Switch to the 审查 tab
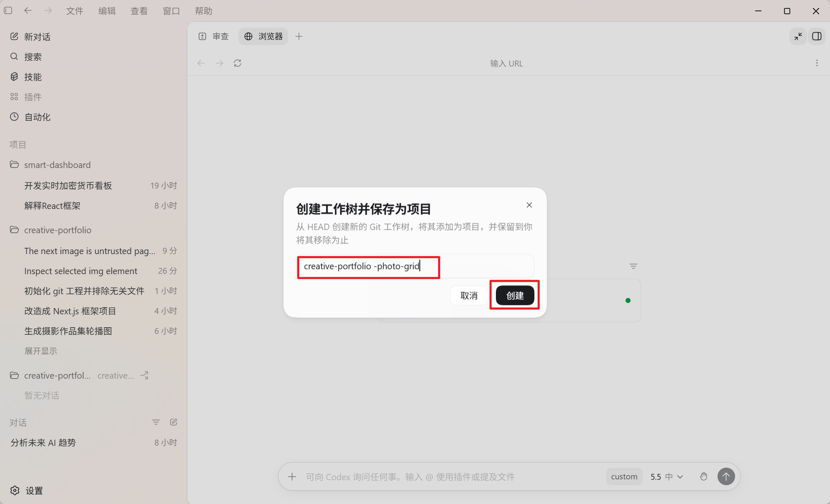Viewport: 830px width, 504px height. [x=214, y=36]
